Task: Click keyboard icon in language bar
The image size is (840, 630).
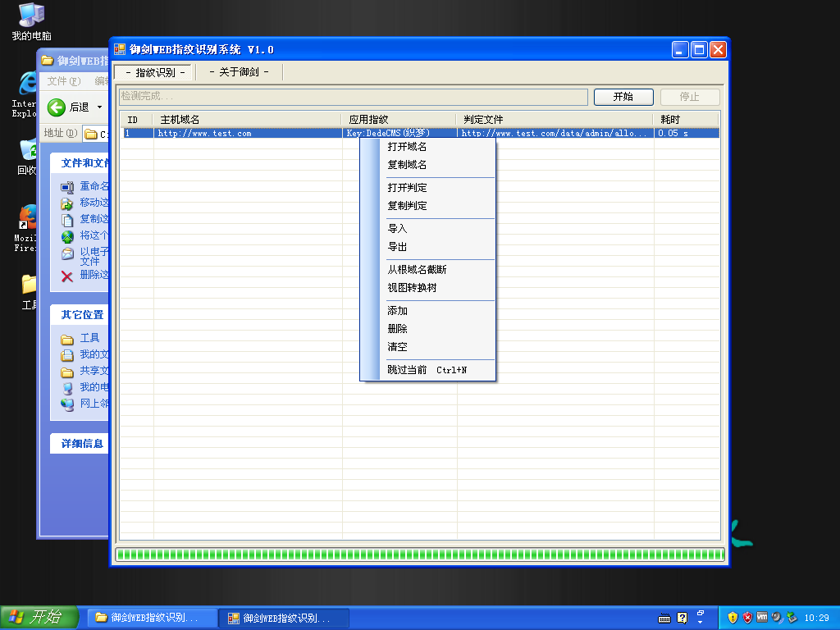Action: tap(664, 619)
